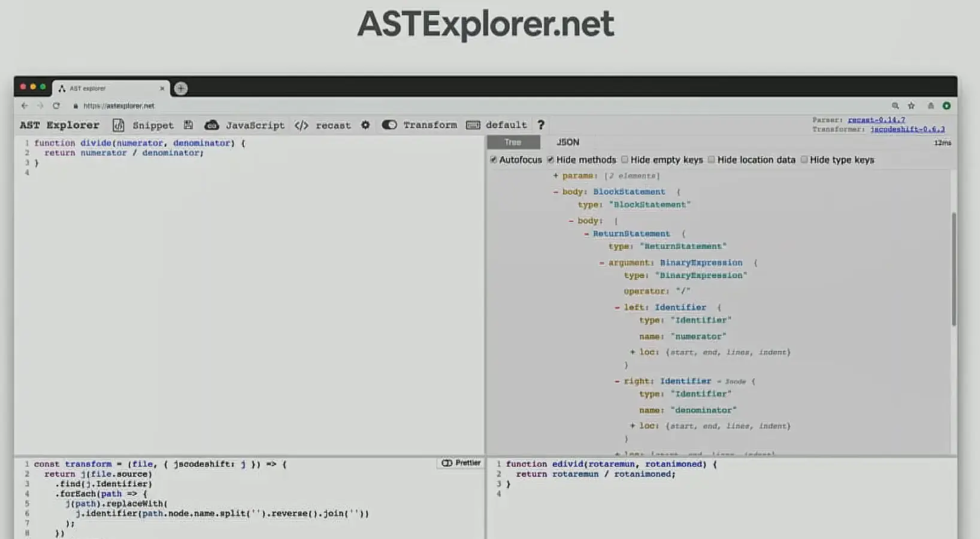Click the Snippet file icon
The image size is (980, 539).
(119, 125)
